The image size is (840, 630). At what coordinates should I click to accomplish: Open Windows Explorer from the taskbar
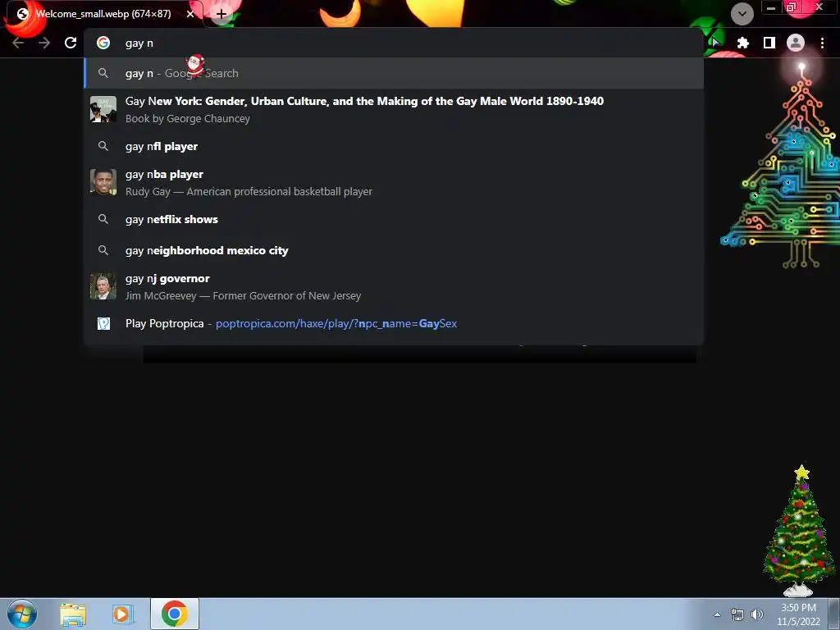point(73,614)
